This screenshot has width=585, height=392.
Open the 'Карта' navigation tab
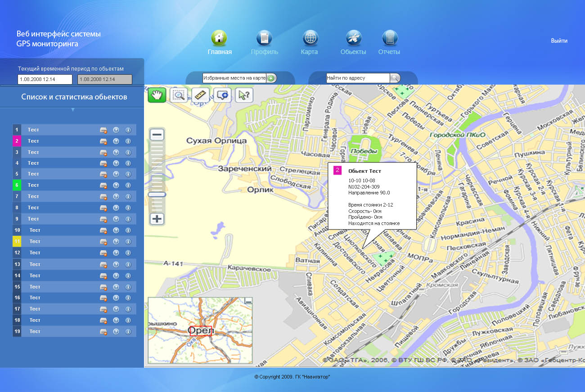point(310,43)
